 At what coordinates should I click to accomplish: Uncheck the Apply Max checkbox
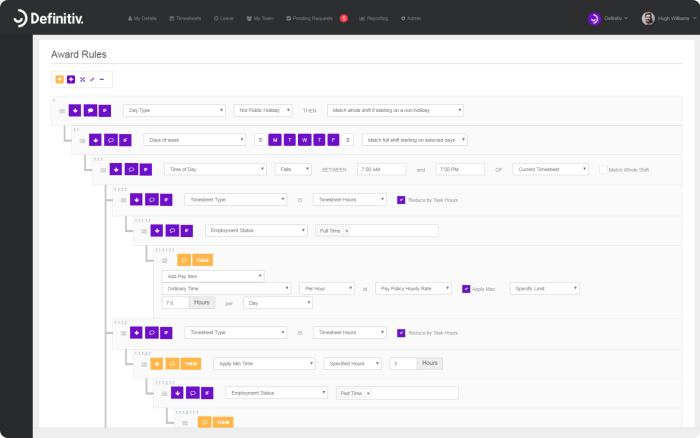pyautogui.click(x=466, y=289)
